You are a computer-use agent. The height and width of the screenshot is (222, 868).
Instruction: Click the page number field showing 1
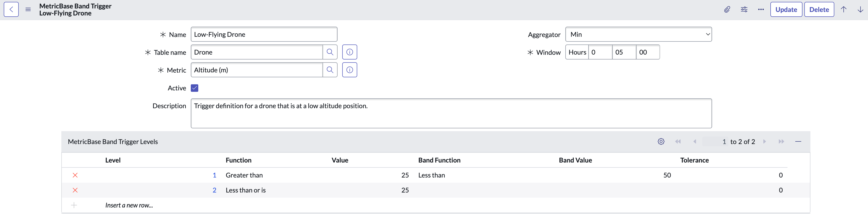(x=715, y=142)
